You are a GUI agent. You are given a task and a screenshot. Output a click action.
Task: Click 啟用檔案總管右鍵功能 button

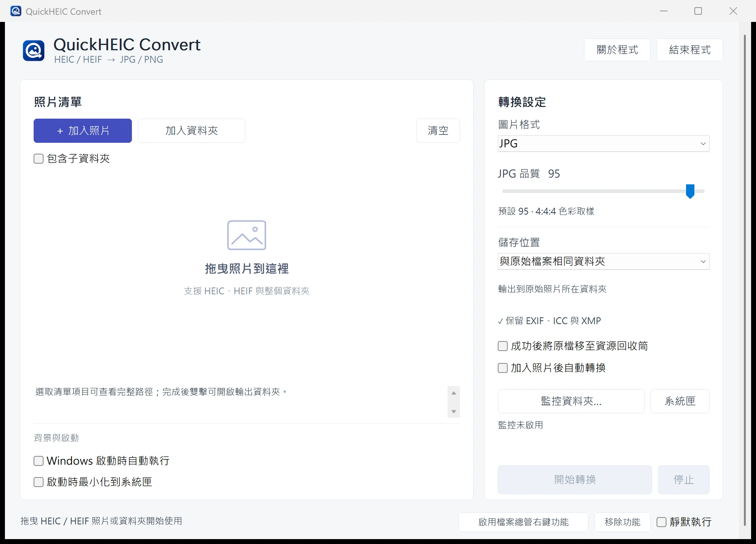524,522
